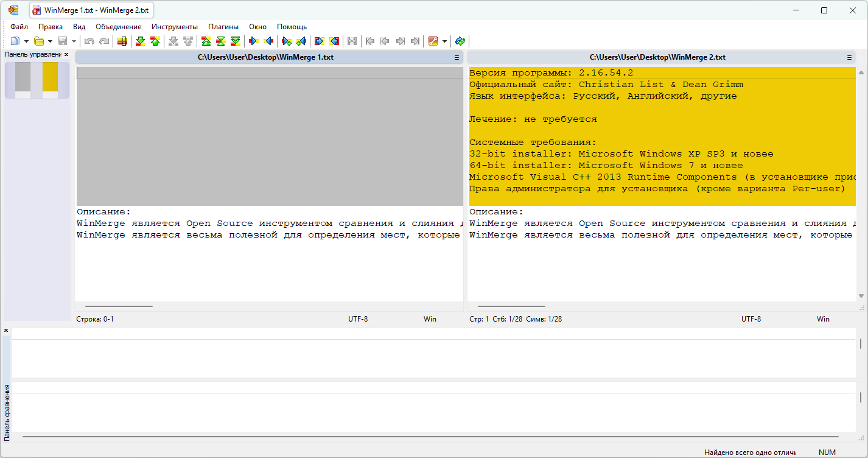This screenshot has height=458, width=868.
Task: Click the Copy All to Right icon
Action: click(x=319, y=41)
